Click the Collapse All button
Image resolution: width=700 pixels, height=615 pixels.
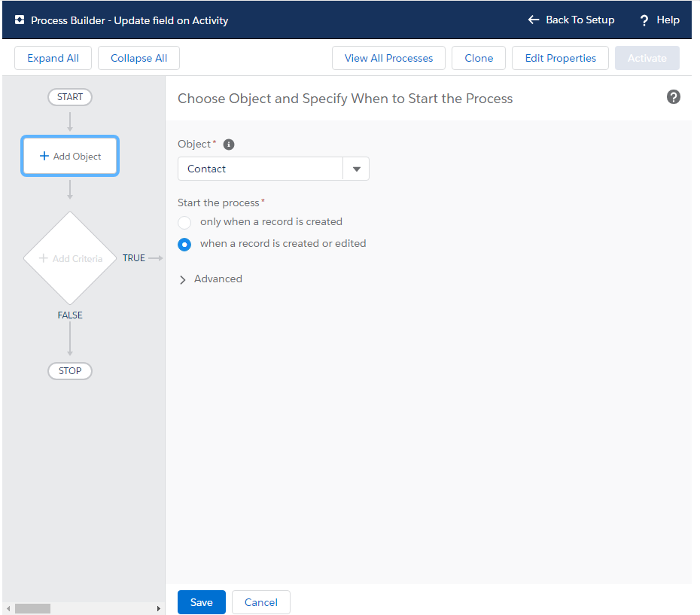coord(138,58)
